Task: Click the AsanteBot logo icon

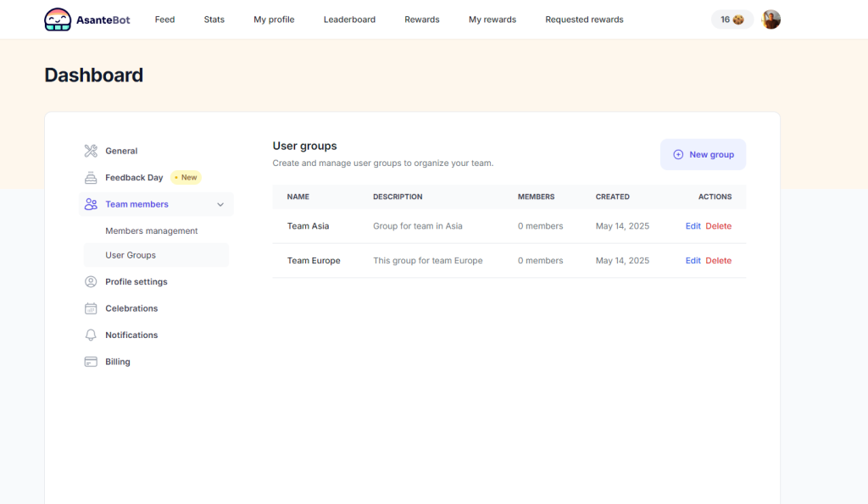Action: pyautogui.click(x=58, y=19)
